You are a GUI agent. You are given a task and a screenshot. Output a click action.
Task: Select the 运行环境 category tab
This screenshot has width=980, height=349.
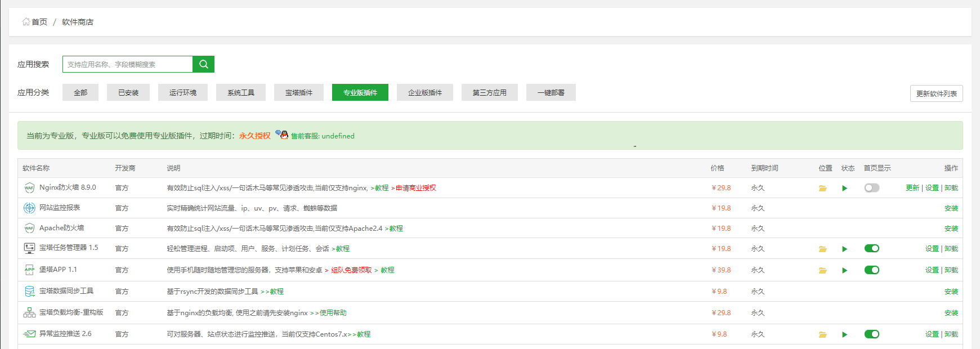coord(183,92)
